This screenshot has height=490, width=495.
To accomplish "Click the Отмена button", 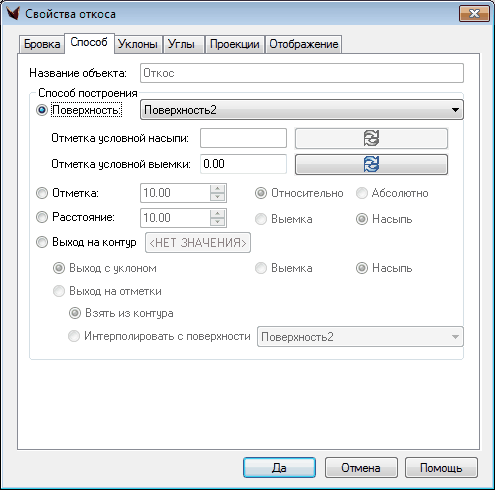I will [361, 468].
